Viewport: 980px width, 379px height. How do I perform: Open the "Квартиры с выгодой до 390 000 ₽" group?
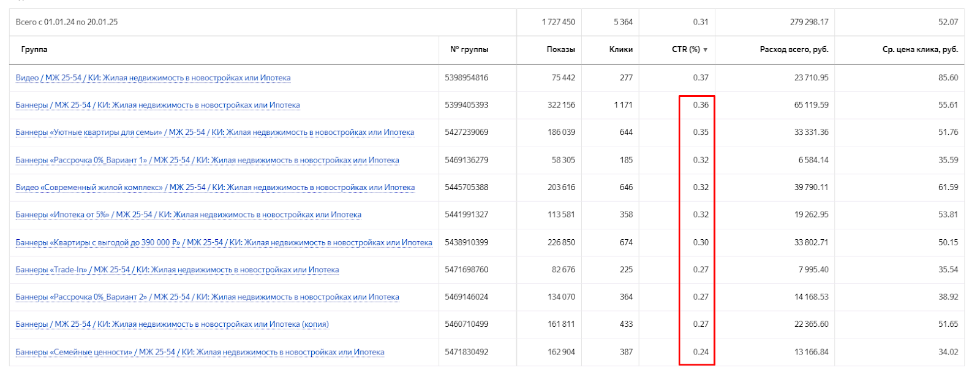pyautogui.click(x=224, y=242)
